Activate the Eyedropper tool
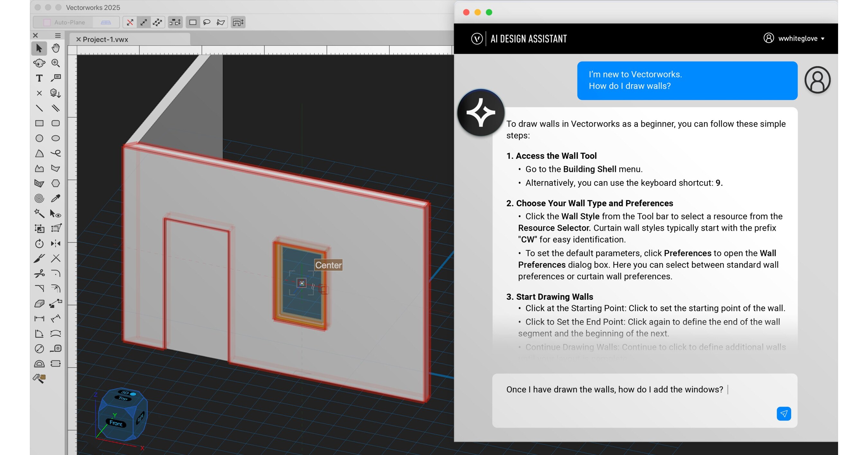This screenshot has width=868, height=455. [56, 199]
